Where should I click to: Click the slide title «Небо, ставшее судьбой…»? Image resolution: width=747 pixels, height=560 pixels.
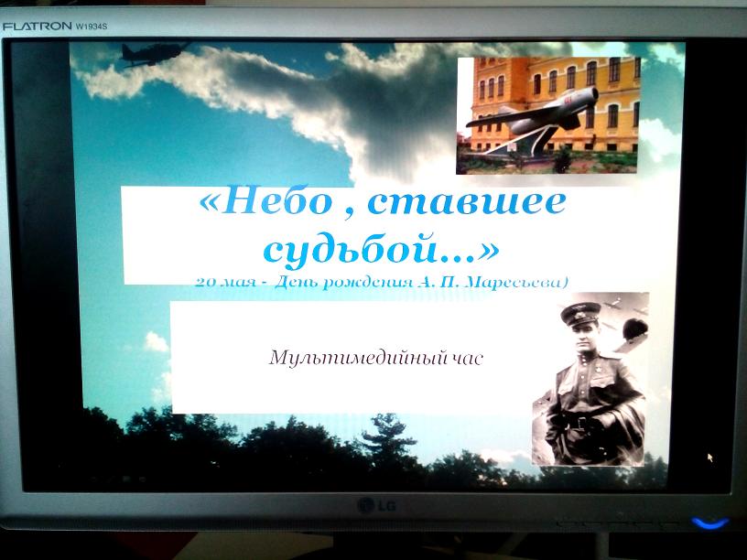coord(382,226)
